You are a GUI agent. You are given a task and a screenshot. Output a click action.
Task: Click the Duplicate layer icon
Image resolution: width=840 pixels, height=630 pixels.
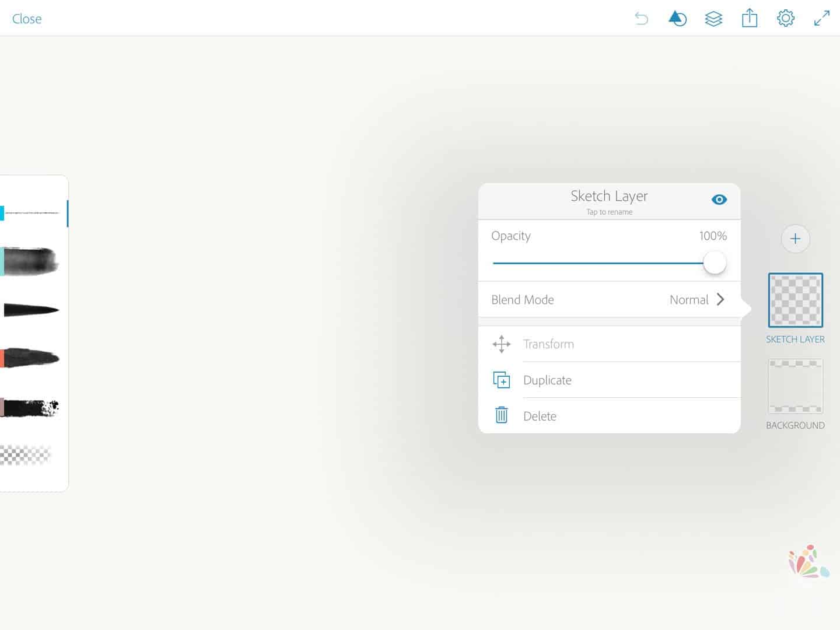point(502,380)
